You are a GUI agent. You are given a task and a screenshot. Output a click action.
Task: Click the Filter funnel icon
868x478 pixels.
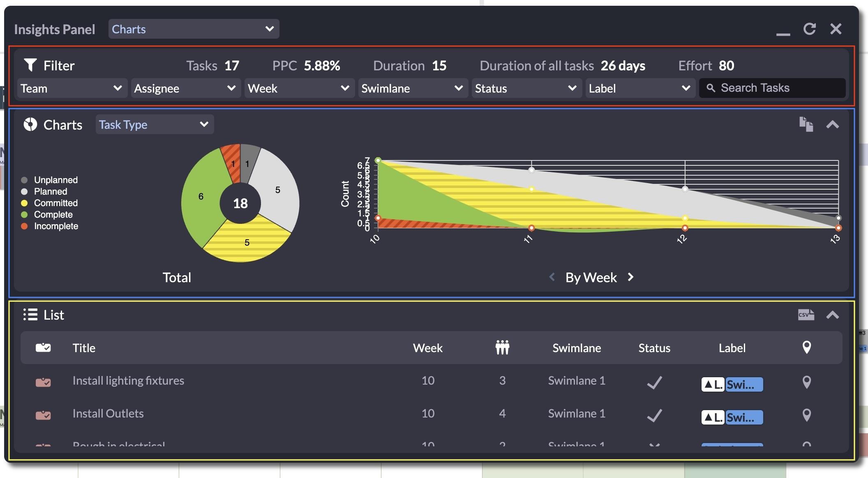pos(30,65)
